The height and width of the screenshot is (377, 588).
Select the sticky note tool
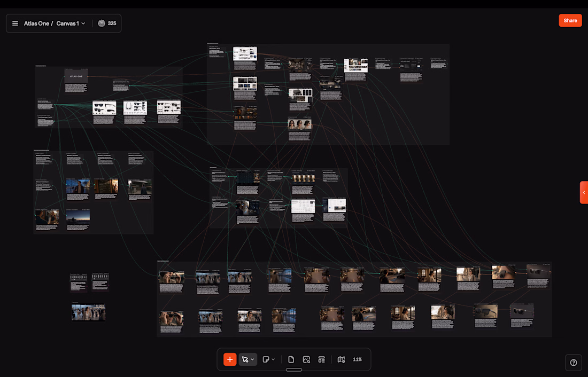coord(266,359)
